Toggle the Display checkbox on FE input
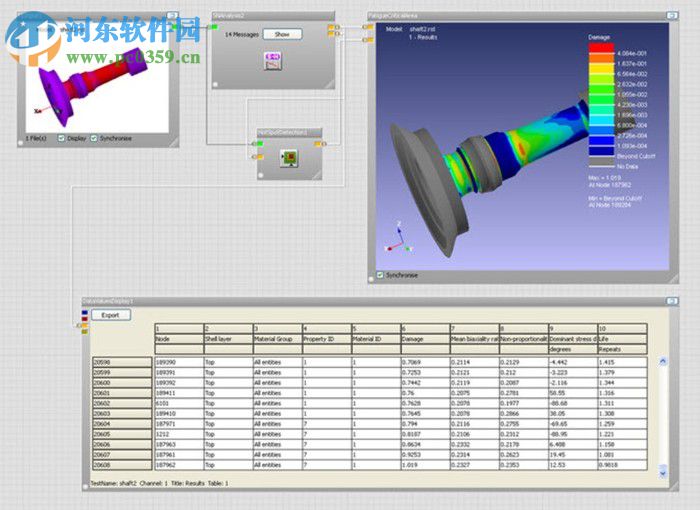The width and height of the screenshot is (700, 510). coord(62,138)
